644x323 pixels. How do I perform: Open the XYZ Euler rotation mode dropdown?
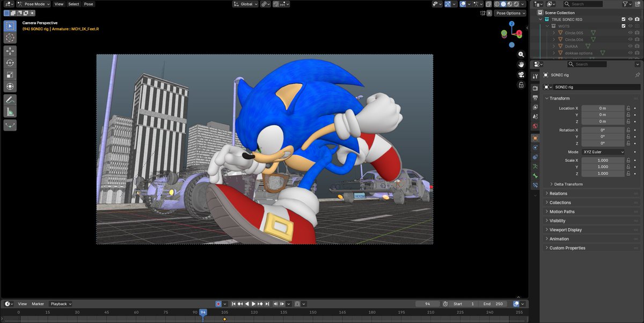pos(604,152)
